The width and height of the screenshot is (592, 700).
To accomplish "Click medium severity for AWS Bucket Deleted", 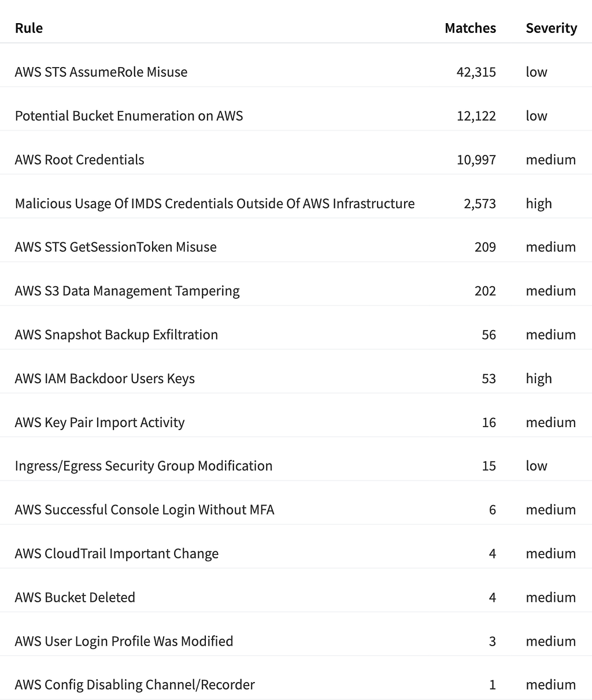I will click(551, 598).
